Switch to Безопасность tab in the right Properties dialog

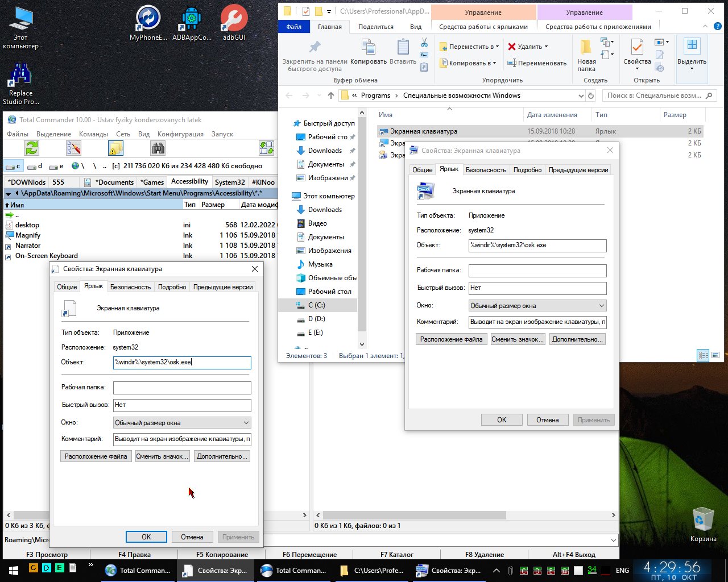click(485, 170)
